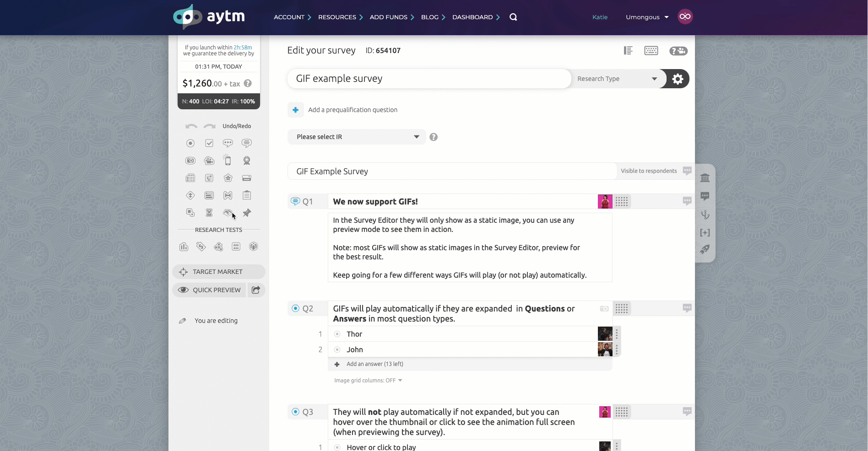Open keyboard shortcuts icon
The image size is (868, 451).
(651, 51)
